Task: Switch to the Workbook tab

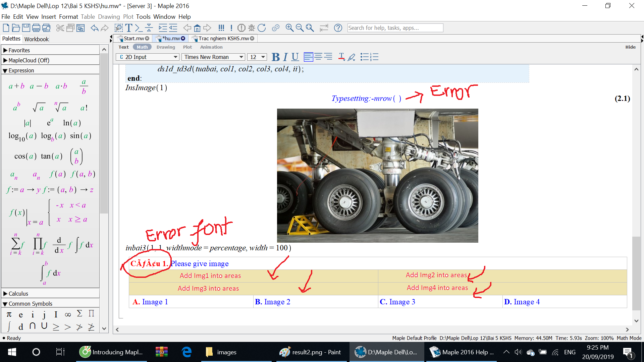Action: pyautogui.click(x=37, y=39)
